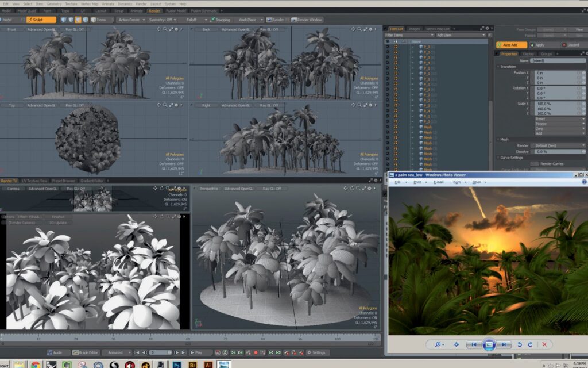Click the Apply button
The image size is (588, 368).
(540, 45)
